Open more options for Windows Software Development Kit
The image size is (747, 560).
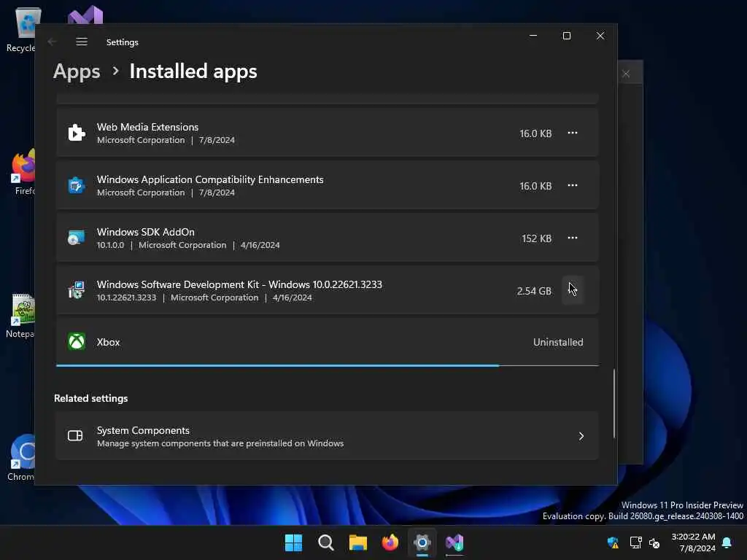tap(572, 290)
